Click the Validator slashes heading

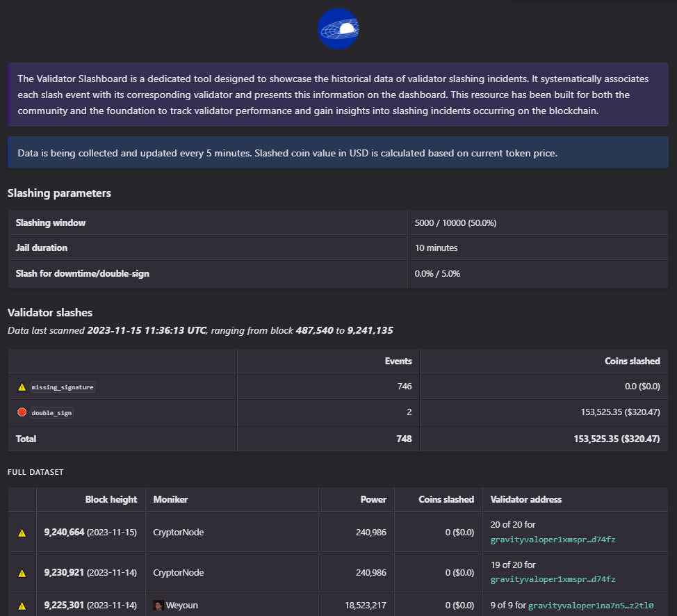(x=50, y=312)
